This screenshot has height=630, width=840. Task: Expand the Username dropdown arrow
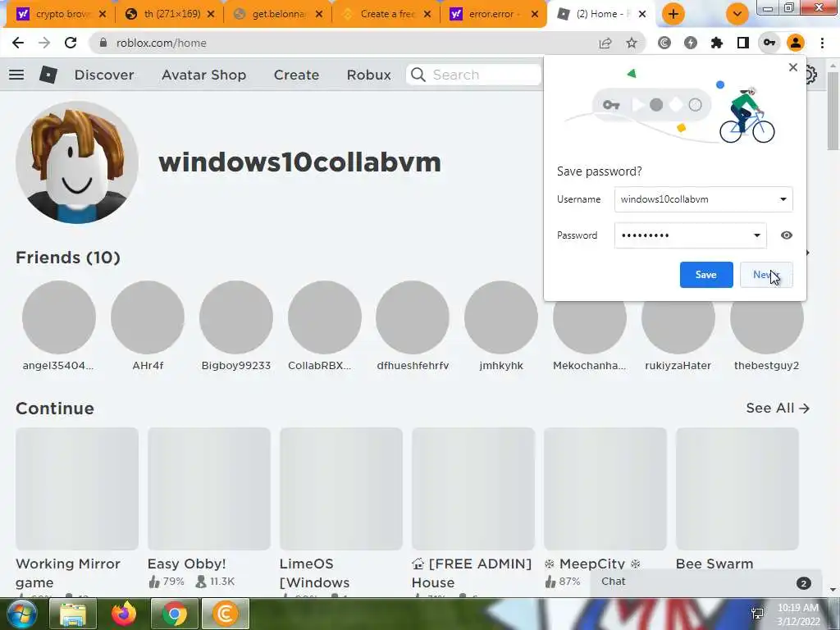point(783,199)
